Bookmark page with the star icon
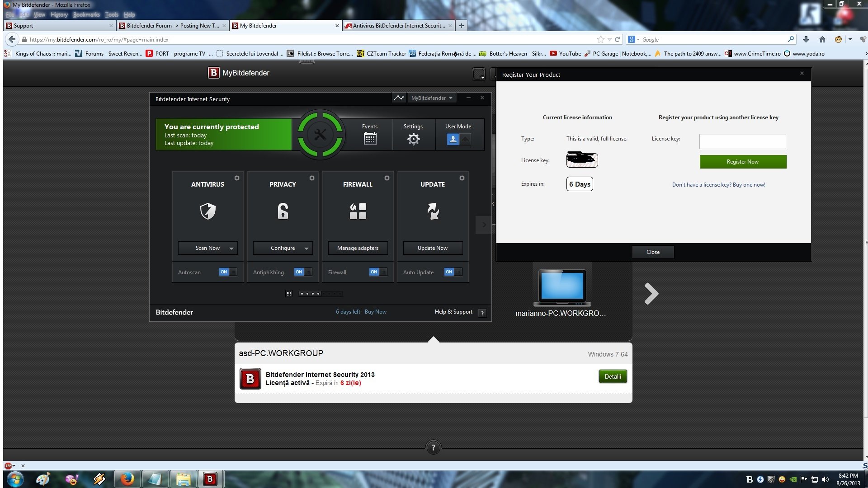 point(600,39)
